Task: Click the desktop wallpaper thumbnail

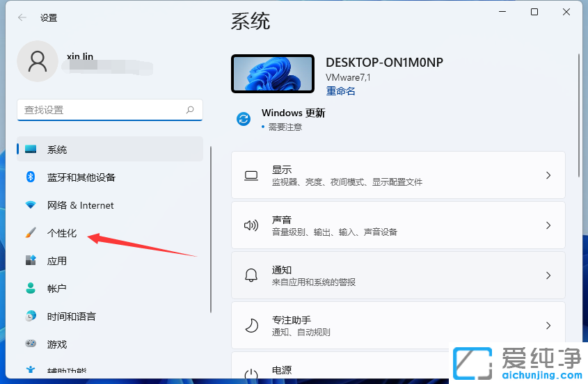Action: (273, 74)
